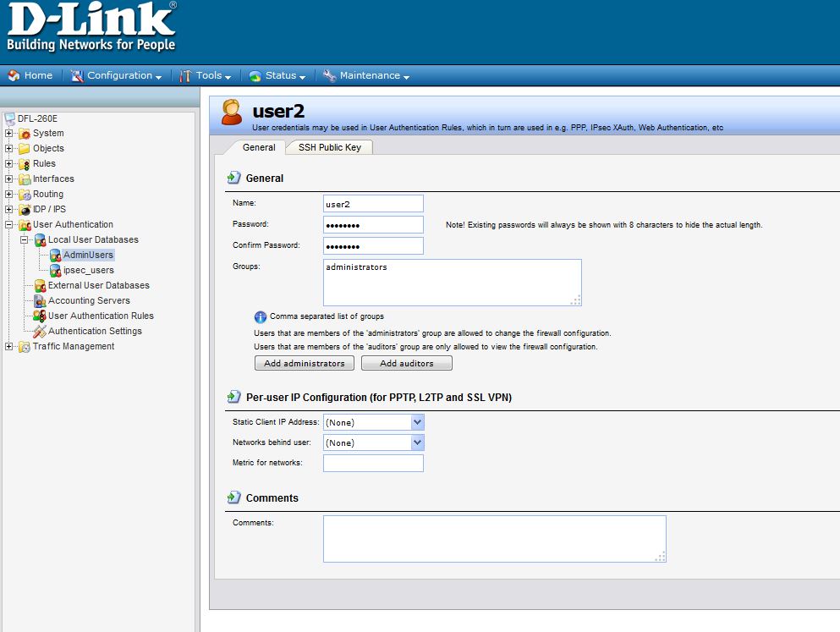Viewport: 840px width, 632px height.
Task: Open the Static Client IP Address dropdown
Action: (416, 422)
